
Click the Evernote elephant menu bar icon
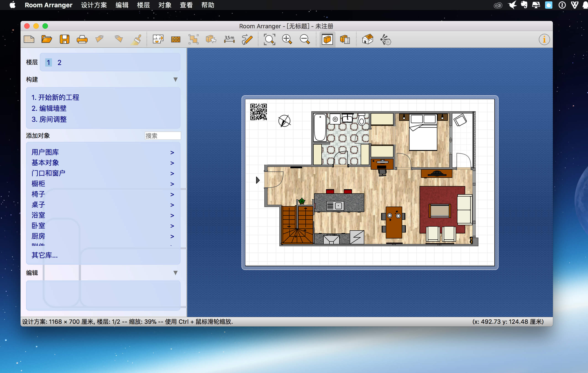(x=524, y=5)
